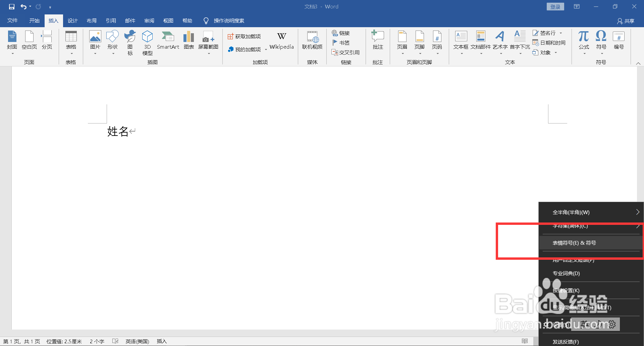Viewport: 644px width, 346px height.
Task: Insert a Bookmark (书签)
Action: 341,43
